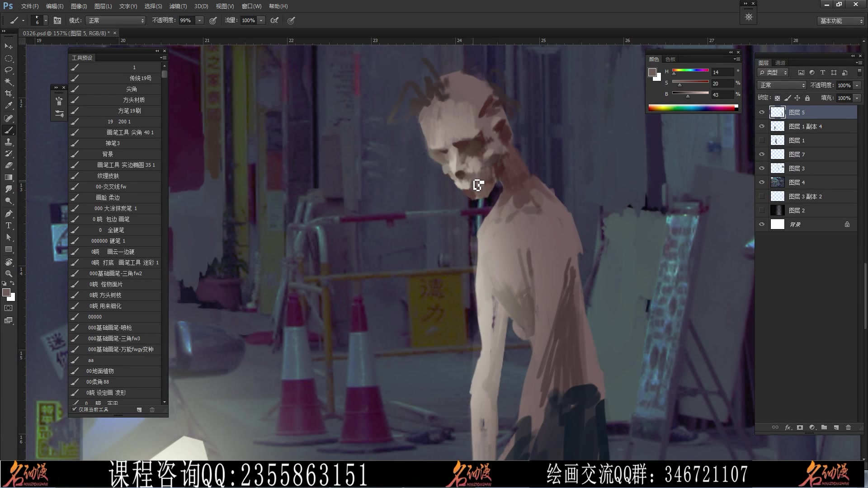The image size is (868, 488).
Task: Click 图层 4 layer thumbnail
Action: tap(777, 183)
